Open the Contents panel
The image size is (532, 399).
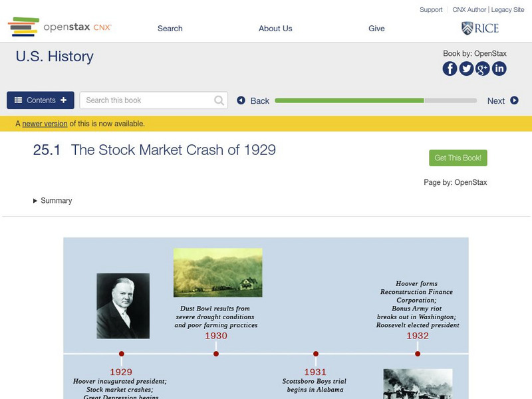[x=41, y=100]
